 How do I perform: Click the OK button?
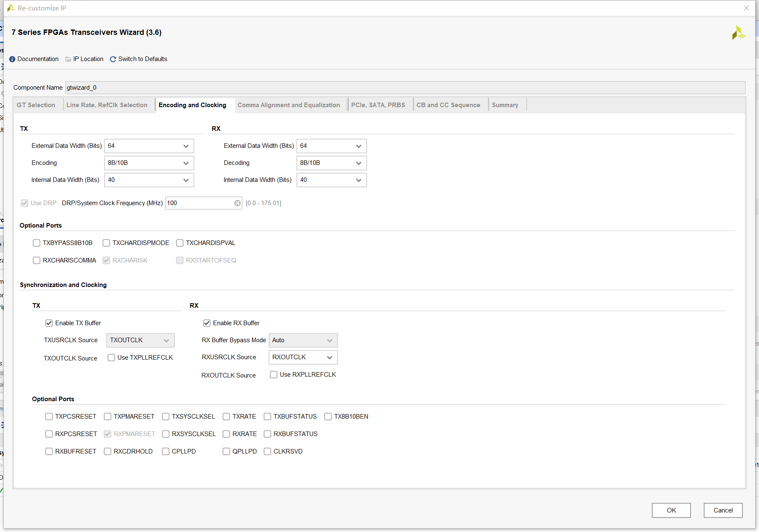click(x=671, y=510)
